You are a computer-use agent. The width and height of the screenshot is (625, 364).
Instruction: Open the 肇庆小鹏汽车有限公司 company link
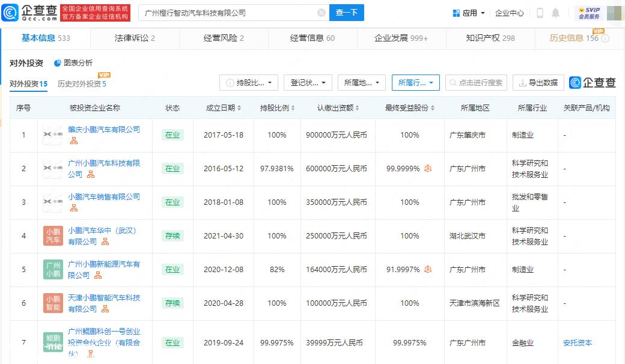[104, 129]
